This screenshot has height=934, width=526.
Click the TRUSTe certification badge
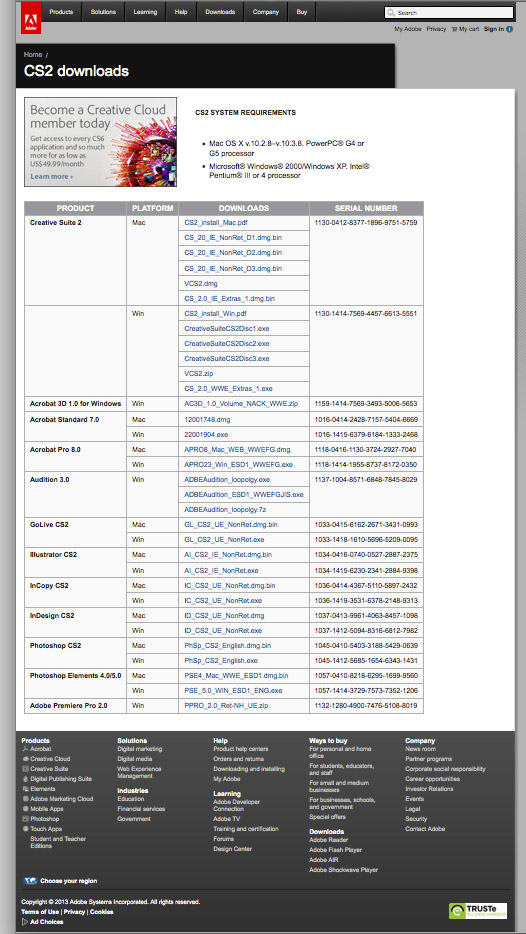pos(478,911)
